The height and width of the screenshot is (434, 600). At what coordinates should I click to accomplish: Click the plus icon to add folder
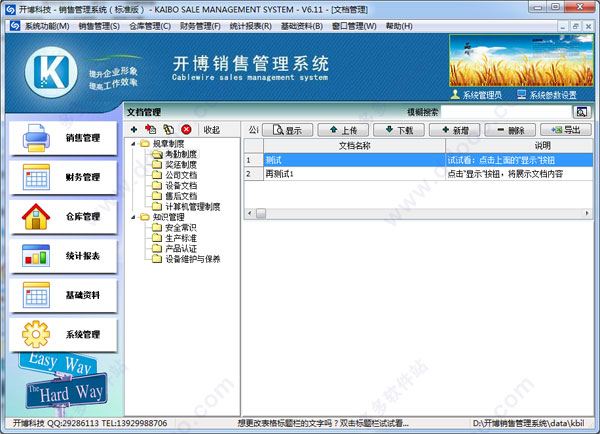coord(134,130)
